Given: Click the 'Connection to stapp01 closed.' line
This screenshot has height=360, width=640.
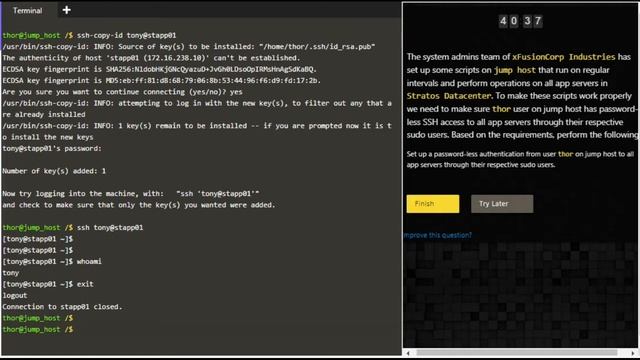Looking at the screenshot, I should coord(62,307).
